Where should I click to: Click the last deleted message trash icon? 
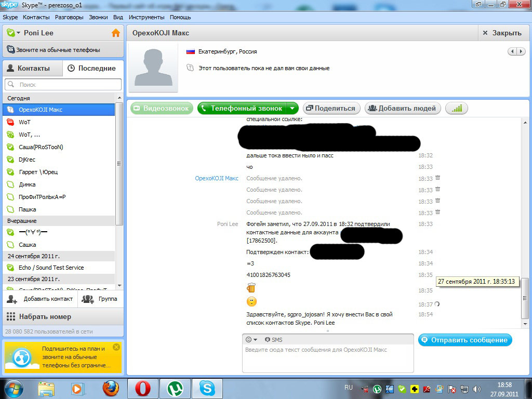coord(437,212)
